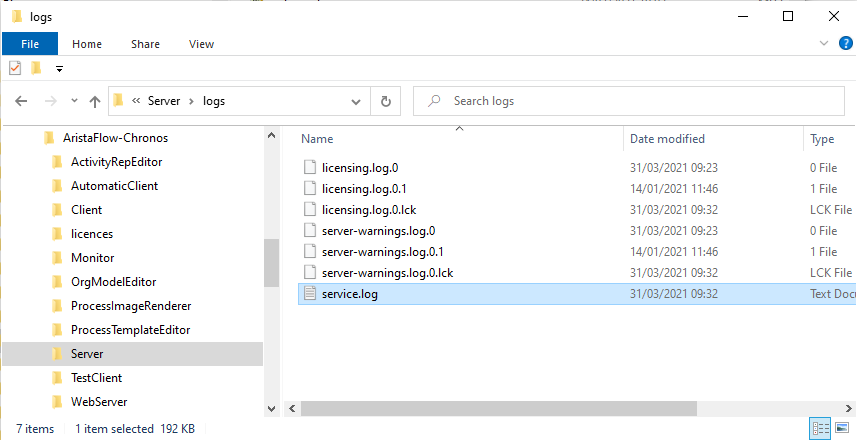Sort files by Date modified column
The width and height of the screenshot is (857, 440).
(667, 139)
